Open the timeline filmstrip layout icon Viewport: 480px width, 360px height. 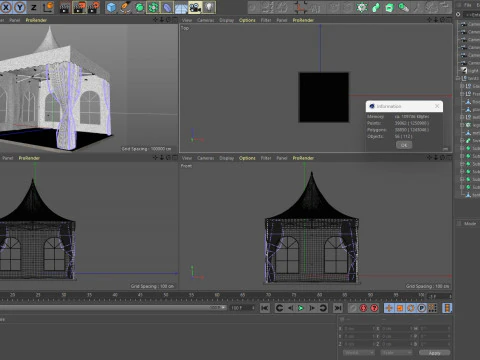tap(447, 308)
